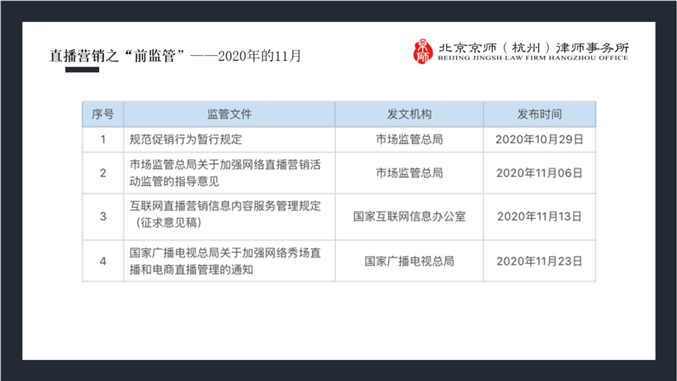This screenshot has width=677, height=381.
Task: Select the 序号 column header
Action: tap(103, 114)
